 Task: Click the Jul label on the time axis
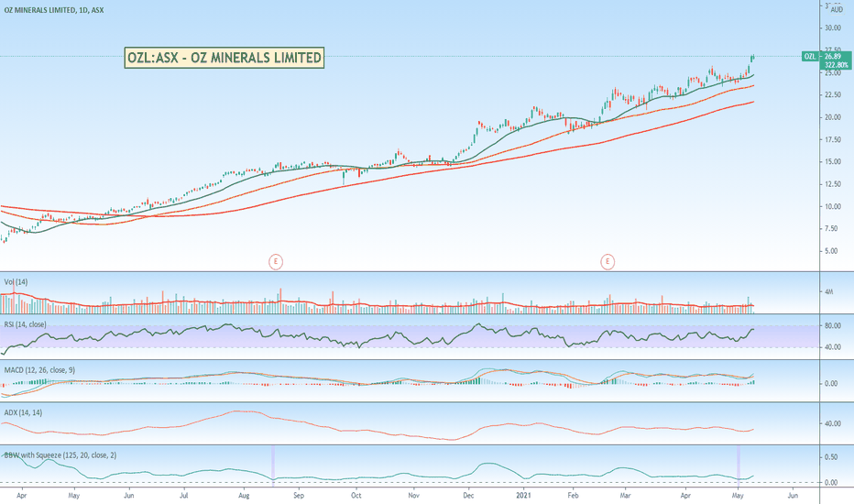tap(184, 495)
